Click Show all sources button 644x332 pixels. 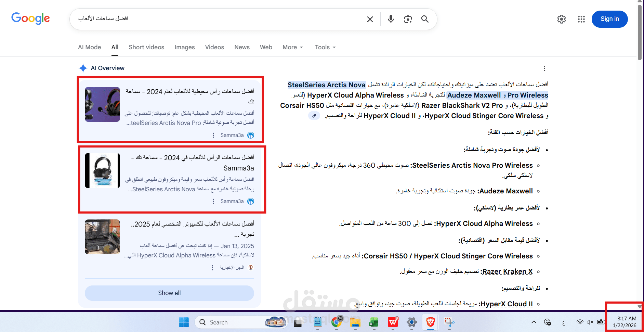point(169,293)
